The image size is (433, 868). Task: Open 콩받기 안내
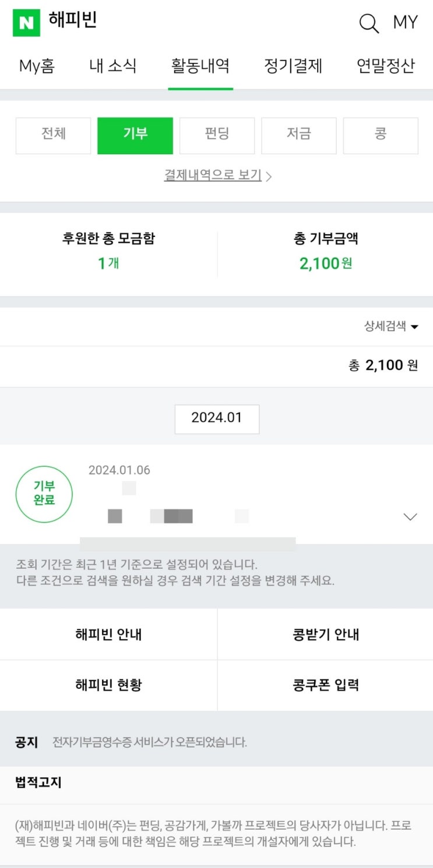pyautogui.click(x=325, y=635)
